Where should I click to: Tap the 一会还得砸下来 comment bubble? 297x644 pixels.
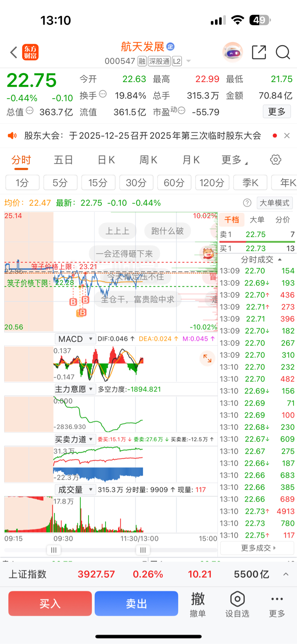(x=125, y=254)
